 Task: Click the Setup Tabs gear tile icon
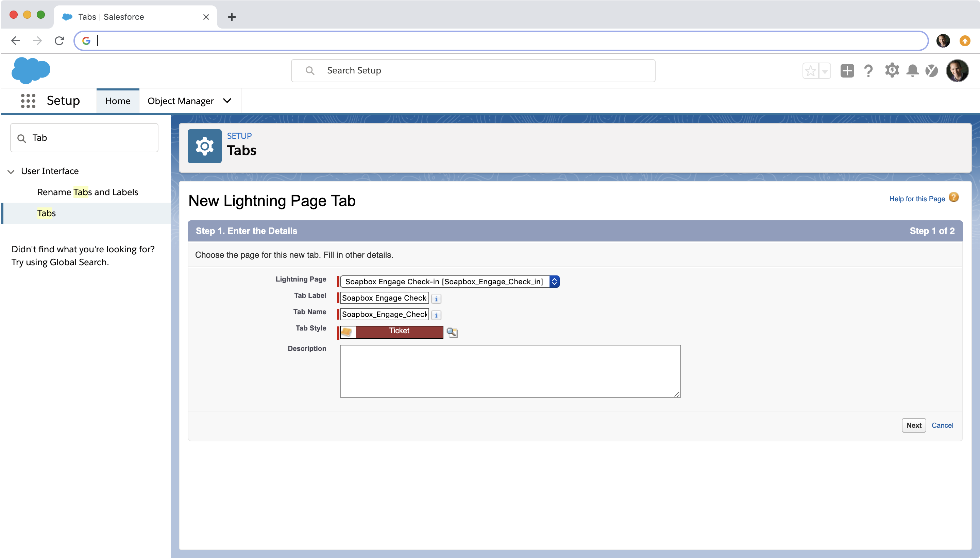click(205, 146)
